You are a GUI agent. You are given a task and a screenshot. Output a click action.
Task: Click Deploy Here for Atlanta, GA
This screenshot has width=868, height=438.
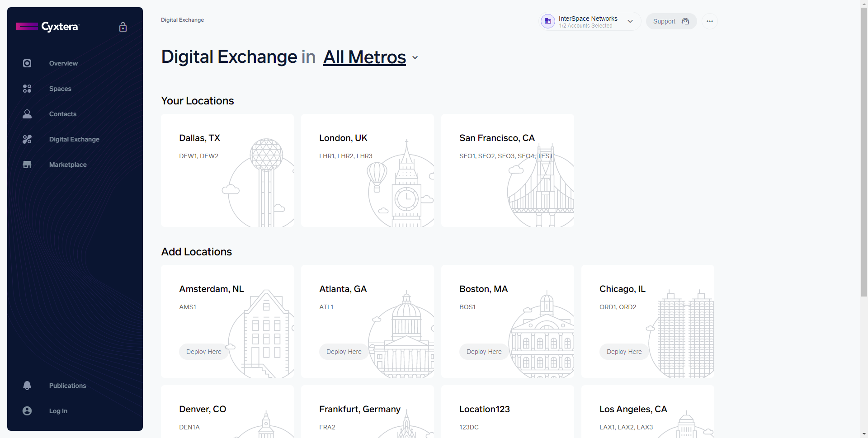pyautogui.click(x=344, y=352)
